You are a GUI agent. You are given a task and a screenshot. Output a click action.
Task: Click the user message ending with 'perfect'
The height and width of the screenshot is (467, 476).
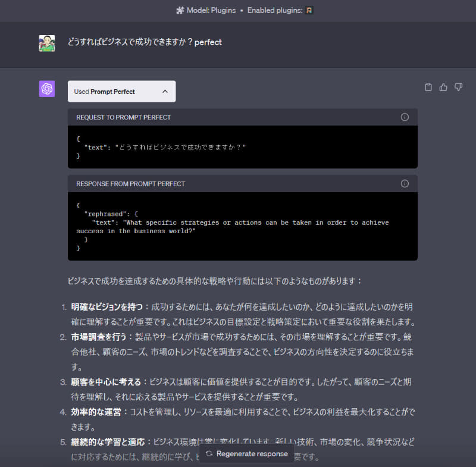(145, 42)
